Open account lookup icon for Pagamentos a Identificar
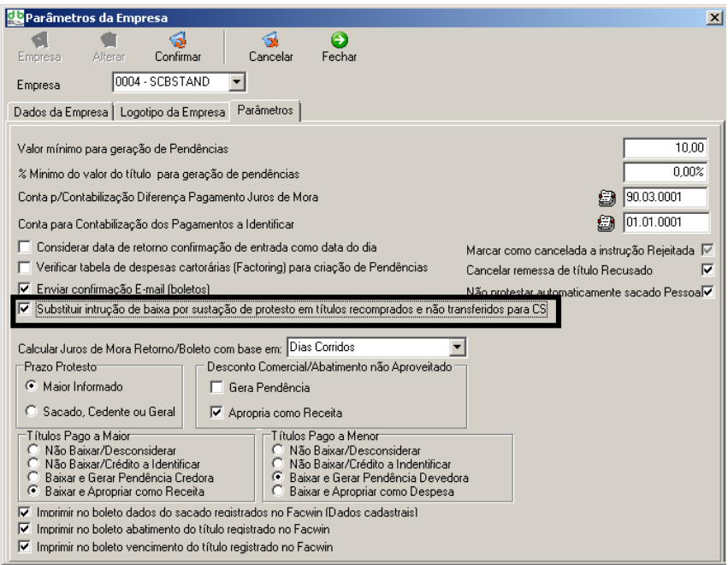Viewport: 728px width, 565px height. pyautogui.click(x=606, y=223)
